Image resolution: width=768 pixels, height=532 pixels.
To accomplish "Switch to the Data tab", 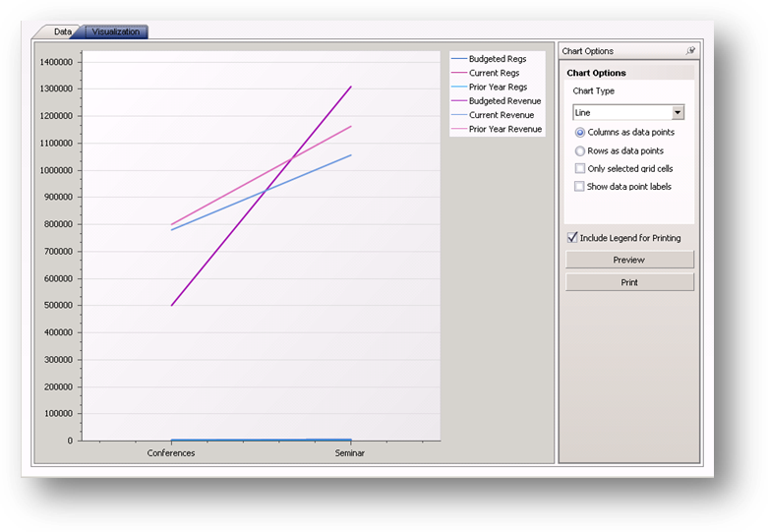I will 60,31.
